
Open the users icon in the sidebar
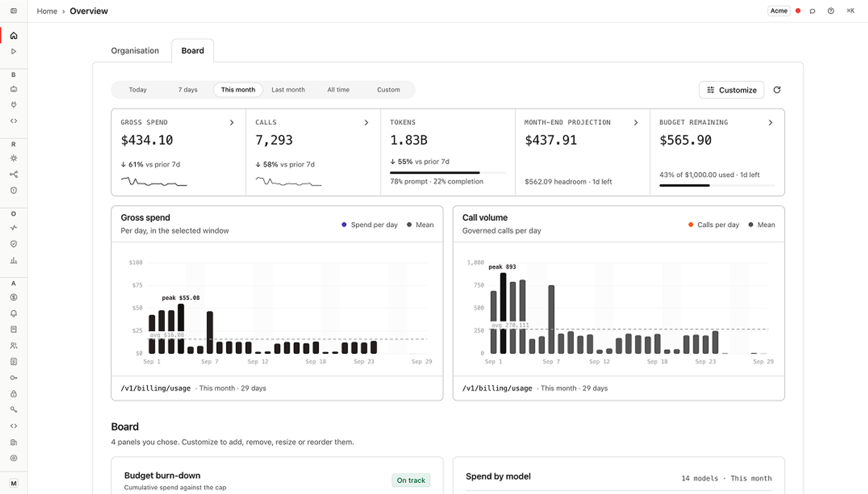[14, 346]
